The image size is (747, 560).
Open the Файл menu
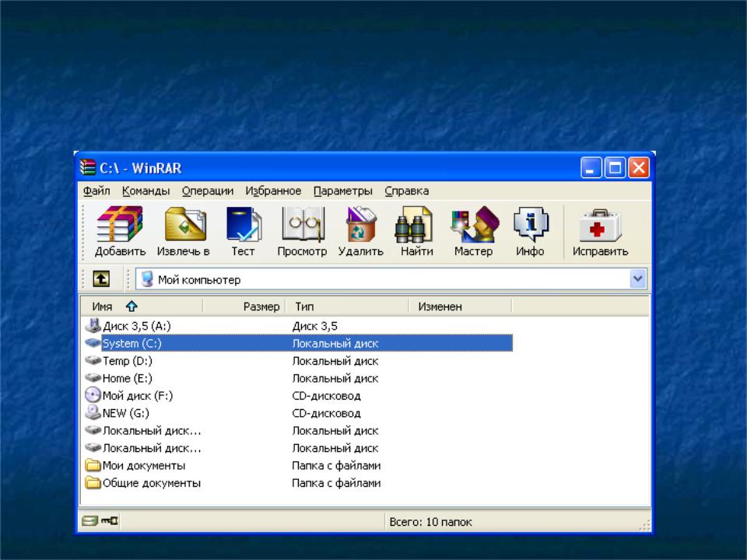96,191
